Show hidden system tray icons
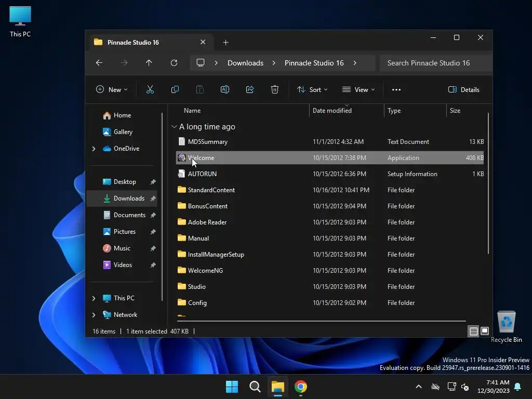 point(419,387)
